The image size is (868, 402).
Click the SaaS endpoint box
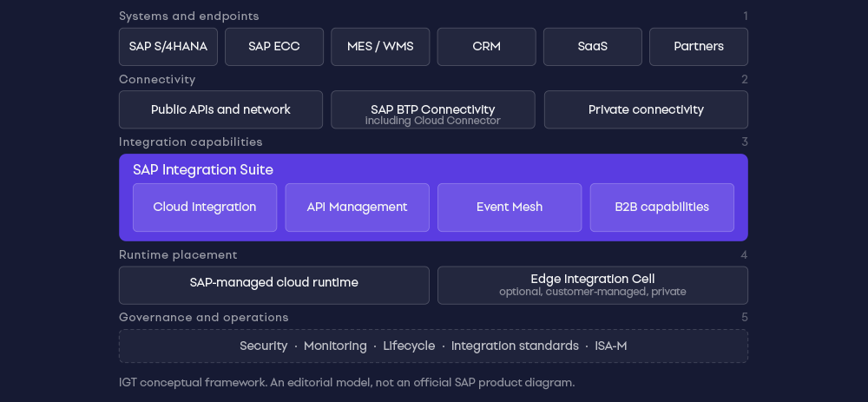pyautogui.click(x=592, y=47)
